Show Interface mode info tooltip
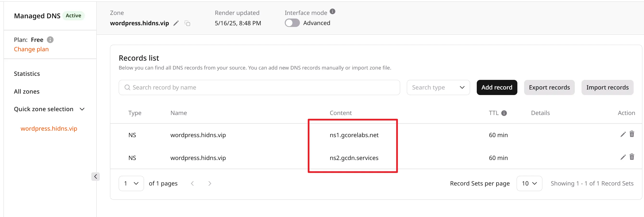Viewport: 644px width, 217px height. 332,12
